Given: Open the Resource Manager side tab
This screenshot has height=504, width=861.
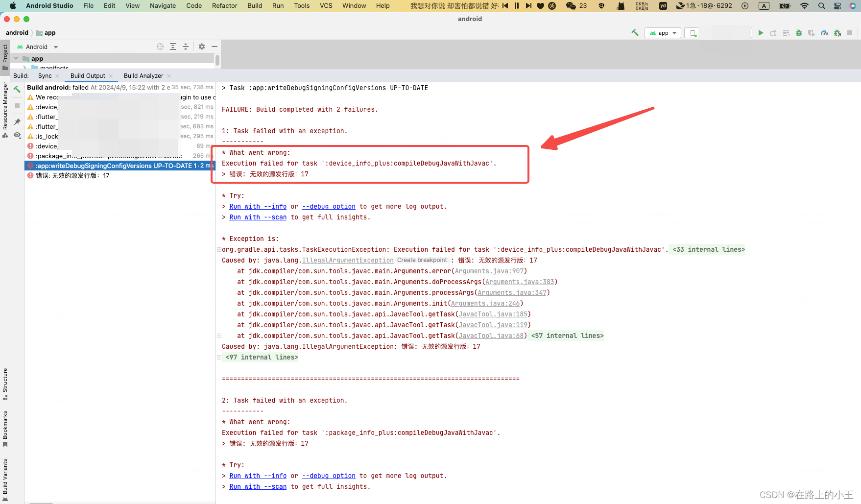Looking at the screenshot, I should point(5,109).
